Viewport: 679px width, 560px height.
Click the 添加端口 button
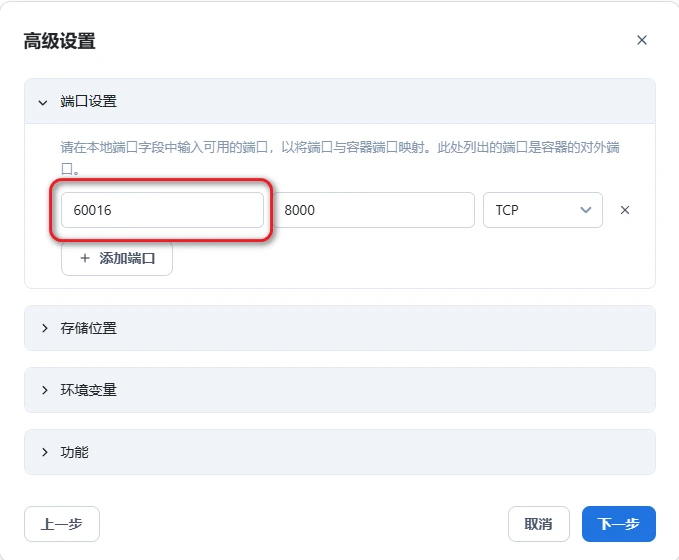(x=117, y=258)
